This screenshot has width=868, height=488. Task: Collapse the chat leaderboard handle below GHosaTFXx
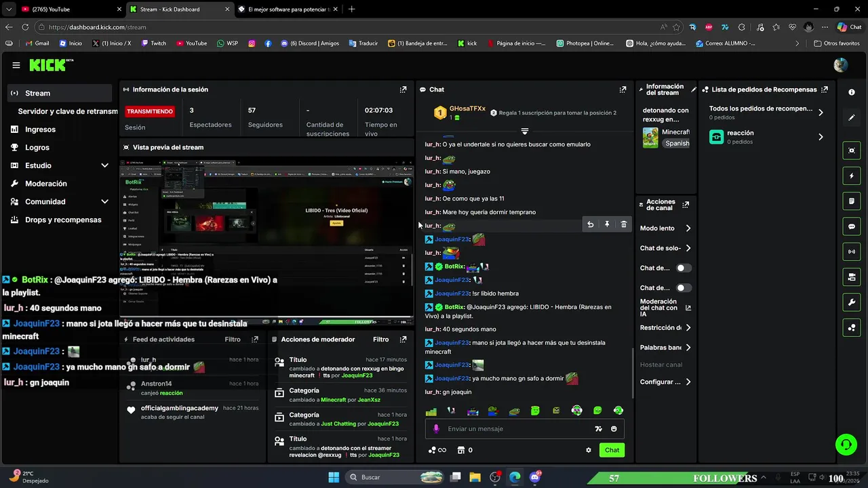click(x=524, y=131)
